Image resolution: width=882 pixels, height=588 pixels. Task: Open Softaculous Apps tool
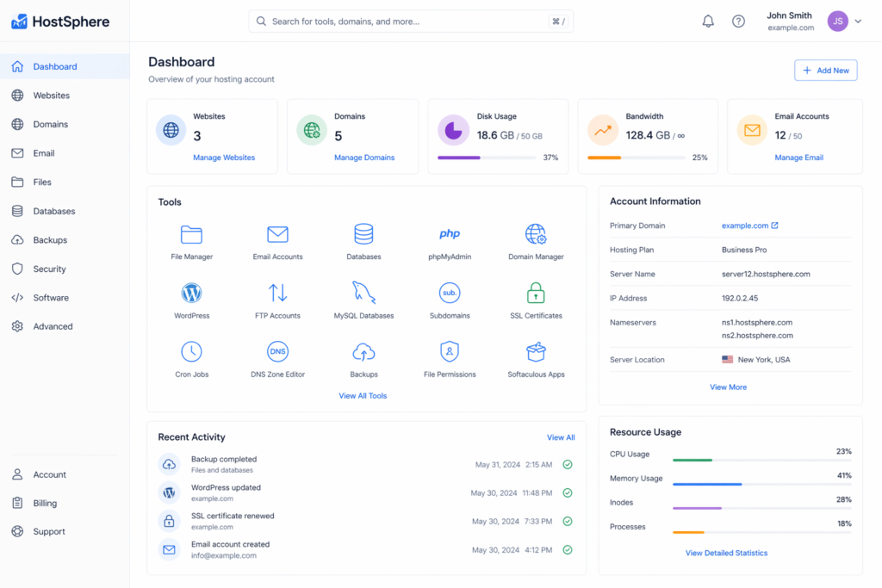(x=536, y=360)
